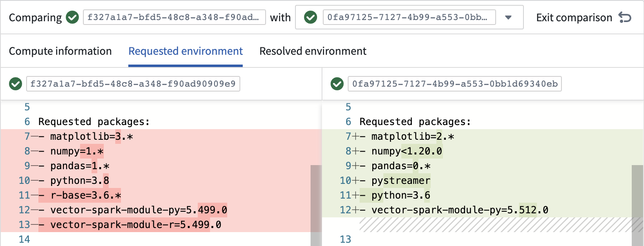Viewport: 644px width, 246px height.
Task: Click green check icon after the word with
Action: click(311, 18)
